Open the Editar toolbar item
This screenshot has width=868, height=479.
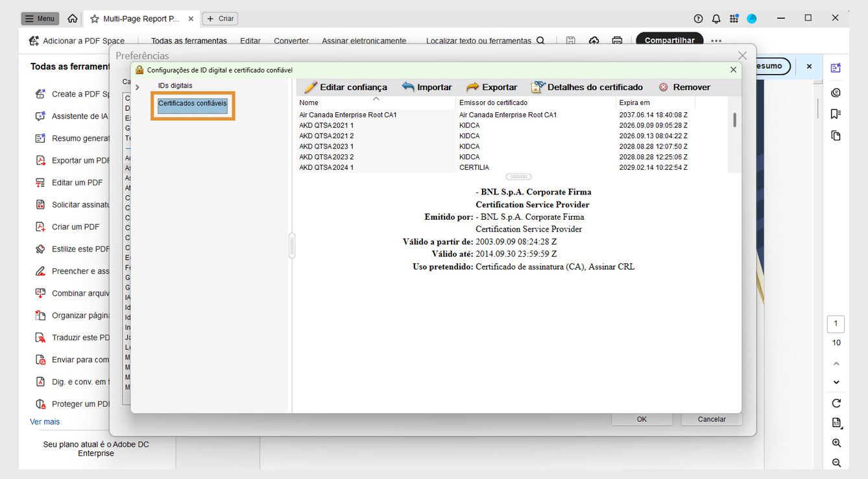[x=250, y=41]
